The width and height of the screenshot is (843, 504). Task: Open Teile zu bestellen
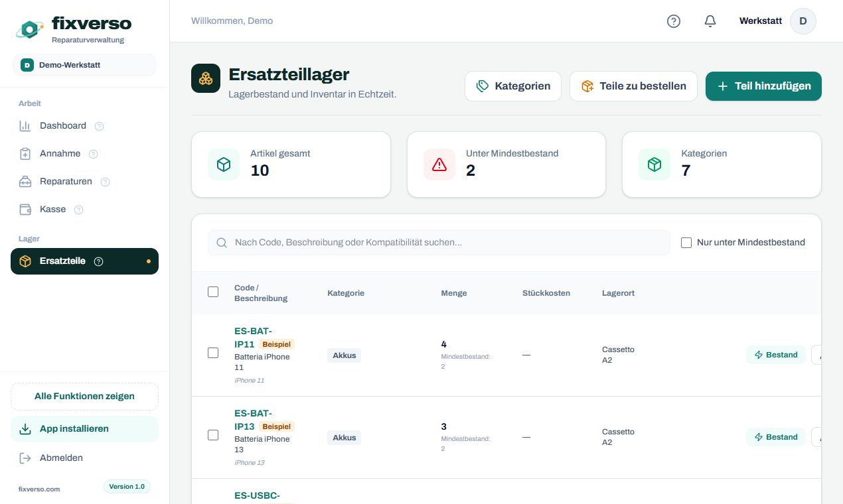[x=633, y=86]
